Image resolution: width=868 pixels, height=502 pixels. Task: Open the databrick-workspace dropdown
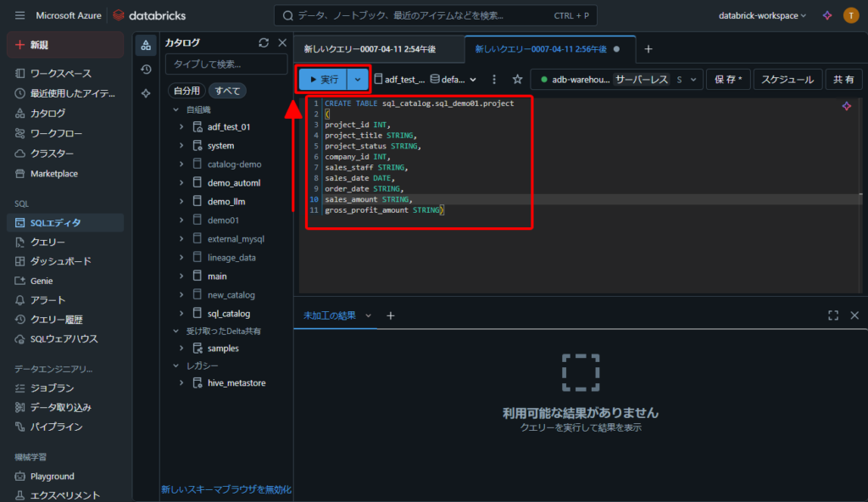tap(762, 15)
